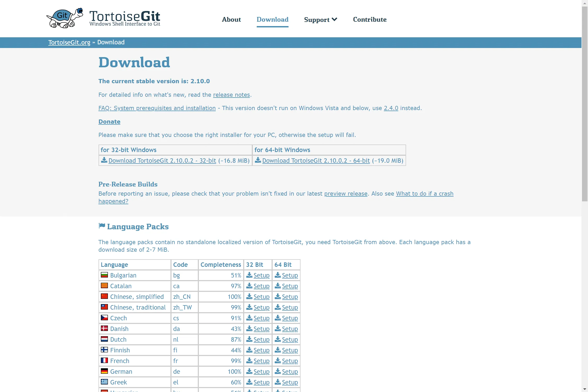Download TortoiseGit 2.10.0.2 - 32-bit link
The height and width of the screenshot is (392, 588).
click(x=162, y=161)
